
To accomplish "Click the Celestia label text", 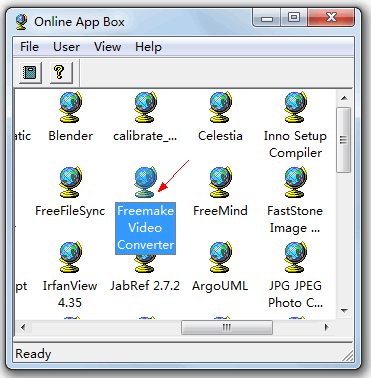I will pyautogui.click(x=220, y=136).
